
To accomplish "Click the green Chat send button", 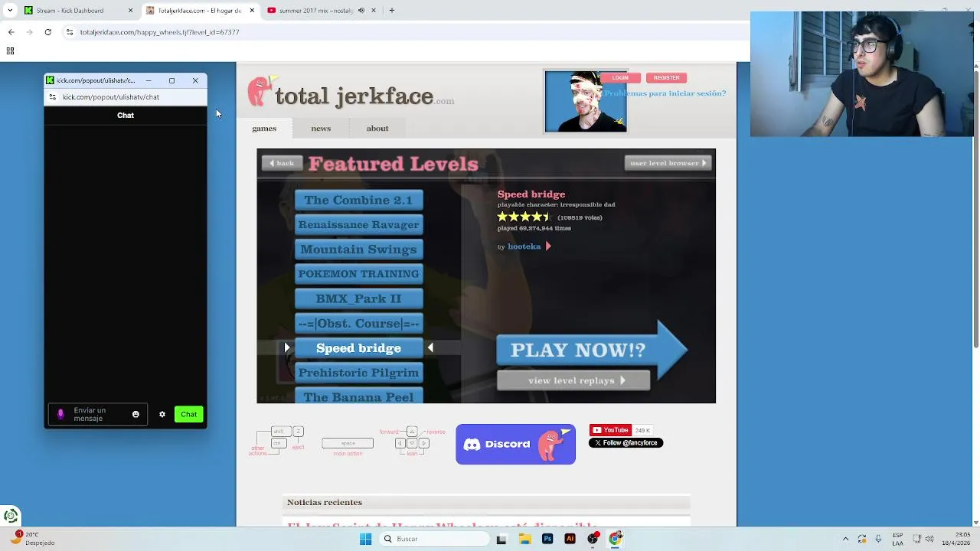I will coord(188,415).
